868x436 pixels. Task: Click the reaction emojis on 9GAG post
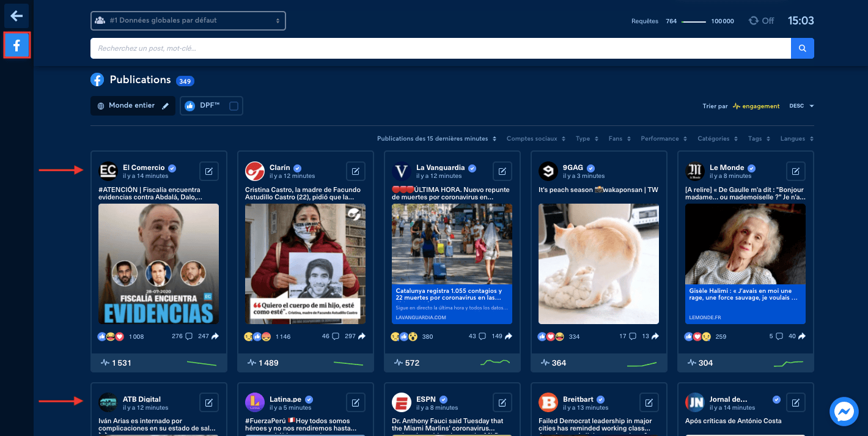tap(551, 336)
